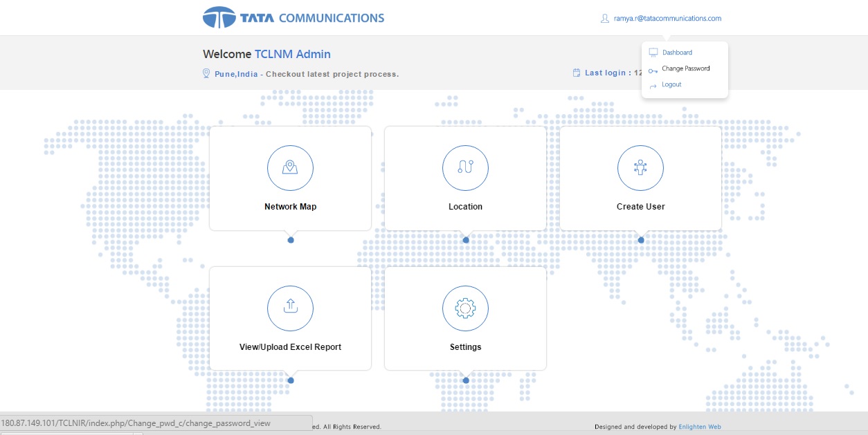Click the Network Map pin icon
Viewport: 868px width, 435px height.
(290, 168)
